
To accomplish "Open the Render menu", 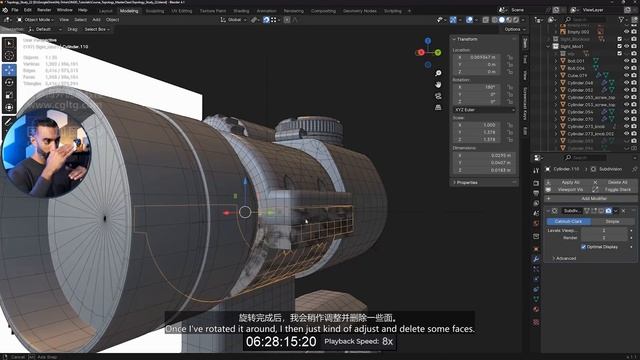I will click(44, 10).
